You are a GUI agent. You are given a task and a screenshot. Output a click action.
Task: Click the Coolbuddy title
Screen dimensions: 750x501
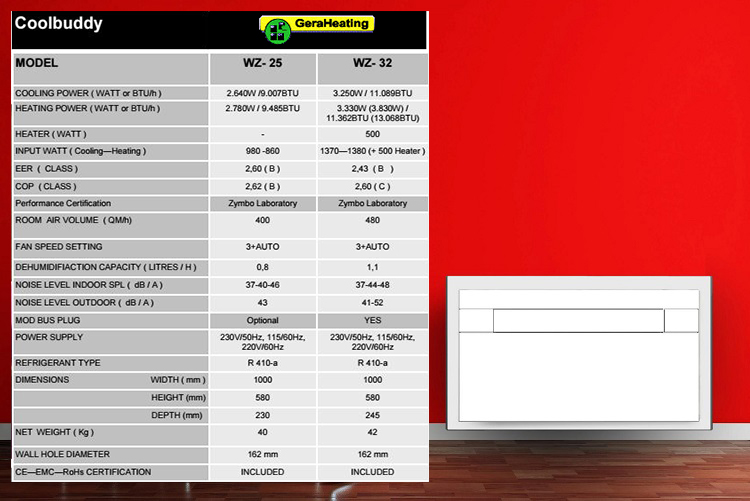(58, 23)
